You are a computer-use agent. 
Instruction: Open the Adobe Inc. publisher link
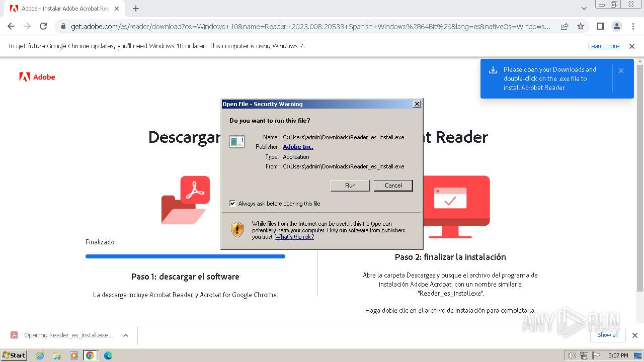(298, 147)
